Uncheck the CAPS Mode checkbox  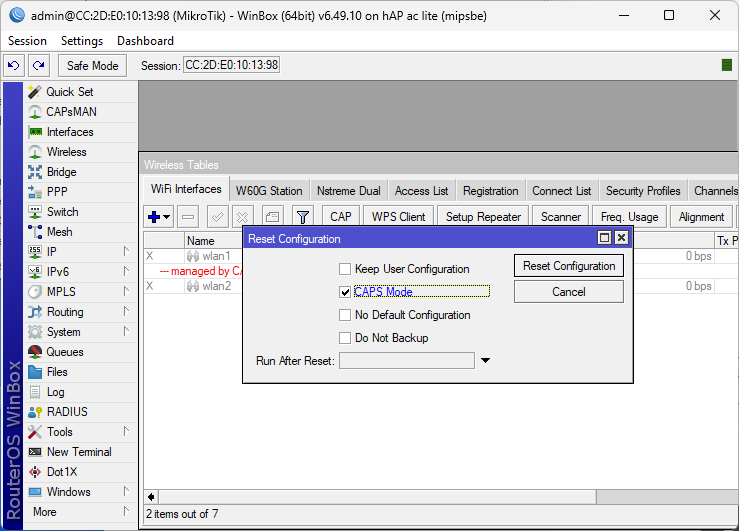coord(345,292)
